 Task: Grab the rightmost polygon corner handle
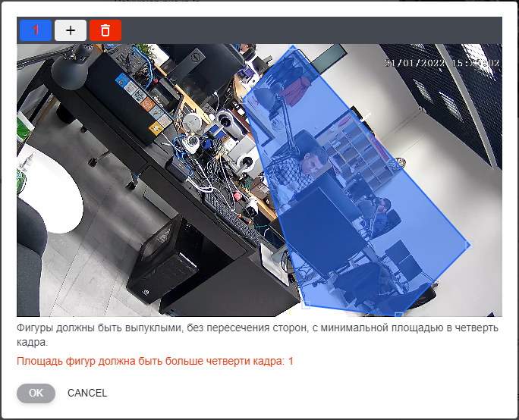pyautogui.click(x=467, y=244)
